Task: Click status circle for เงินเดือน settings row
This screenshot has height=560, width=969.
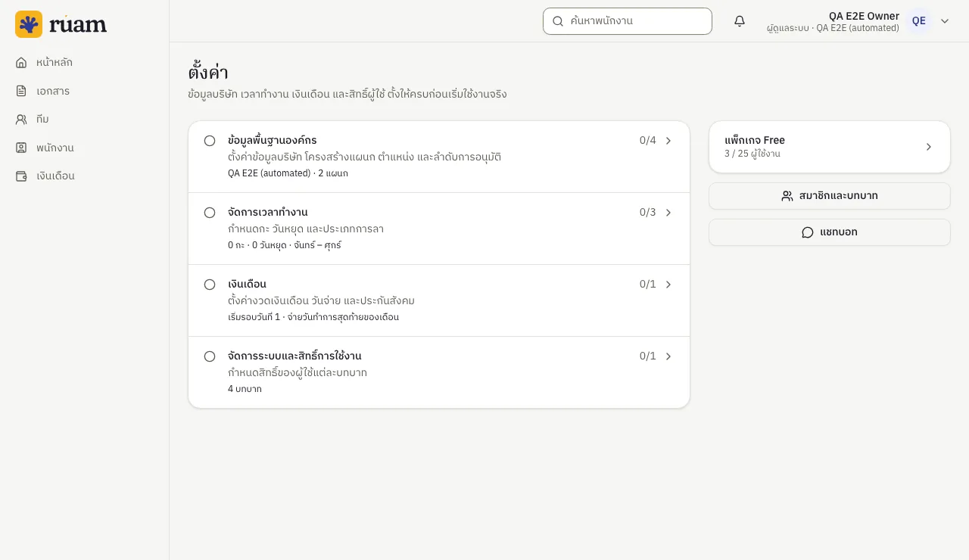Action: pyautogui.click(x=210, y=285)
